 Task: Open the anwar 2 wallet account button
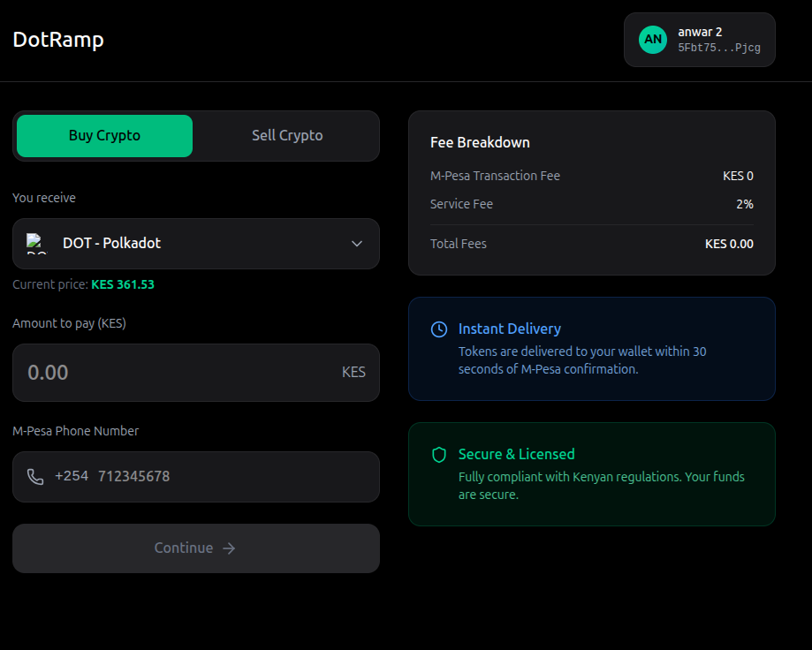[x=699, y=40]
